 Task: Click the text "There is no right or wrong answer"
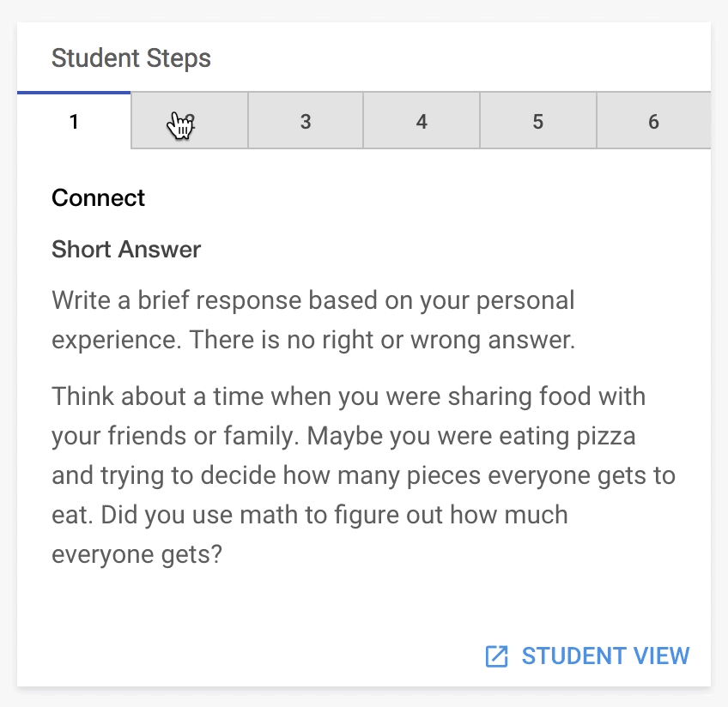click(382, 340)
